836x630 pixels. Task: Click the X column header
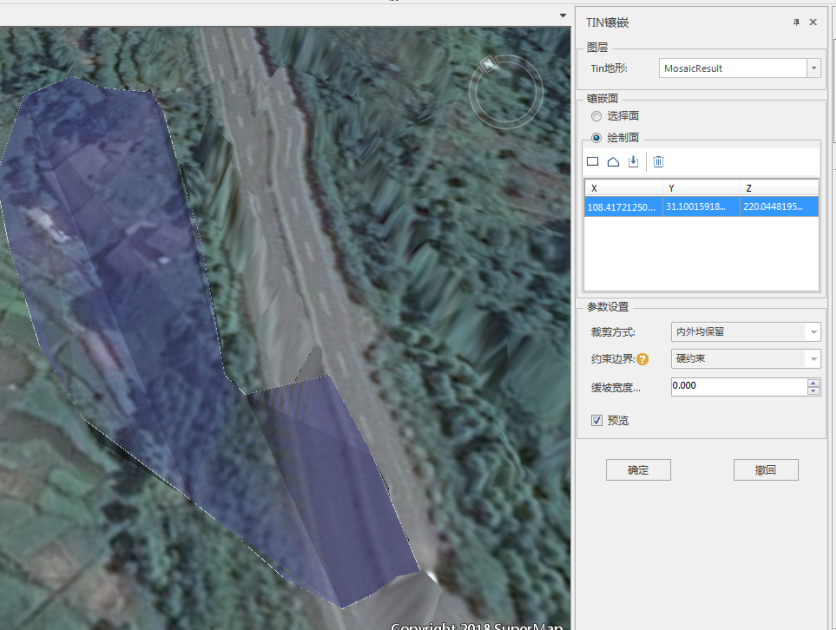pyautogui.click(x=624, y=188)
